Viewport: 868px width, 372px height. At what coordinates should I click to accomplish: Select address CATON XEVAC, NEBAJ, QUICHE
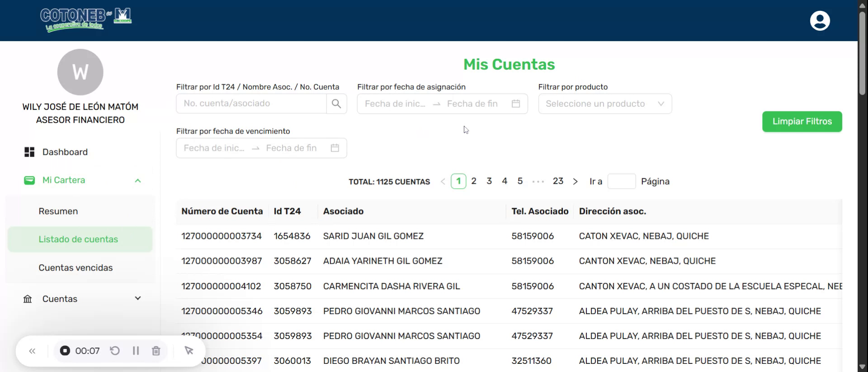point(644,236)
